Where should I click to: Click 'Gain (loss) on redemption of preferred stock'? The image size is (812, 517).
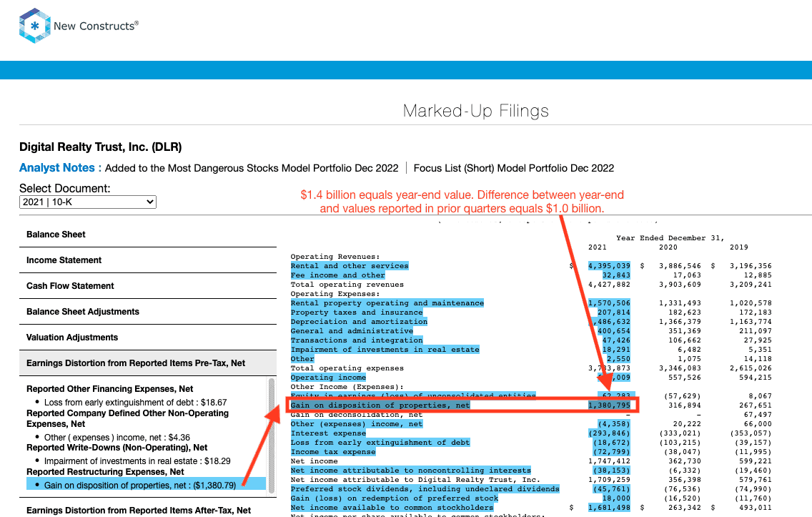pyautogui.click(x=394, y=498)
